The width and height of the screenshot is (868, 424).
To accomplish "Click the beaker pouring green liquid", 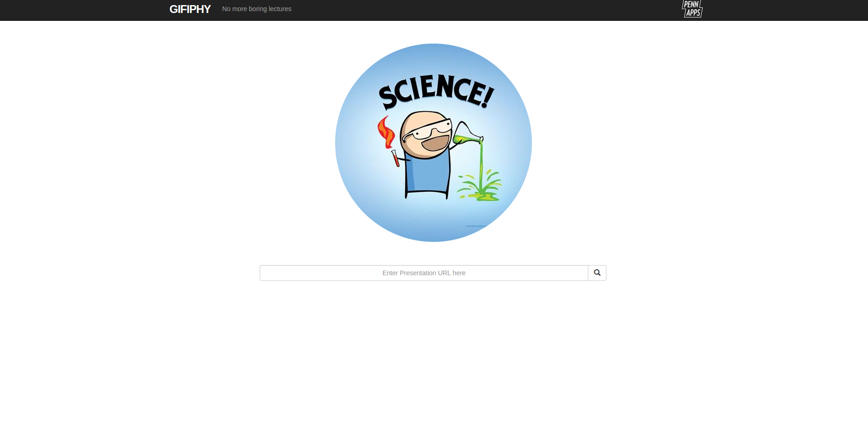I will (468, 133).
